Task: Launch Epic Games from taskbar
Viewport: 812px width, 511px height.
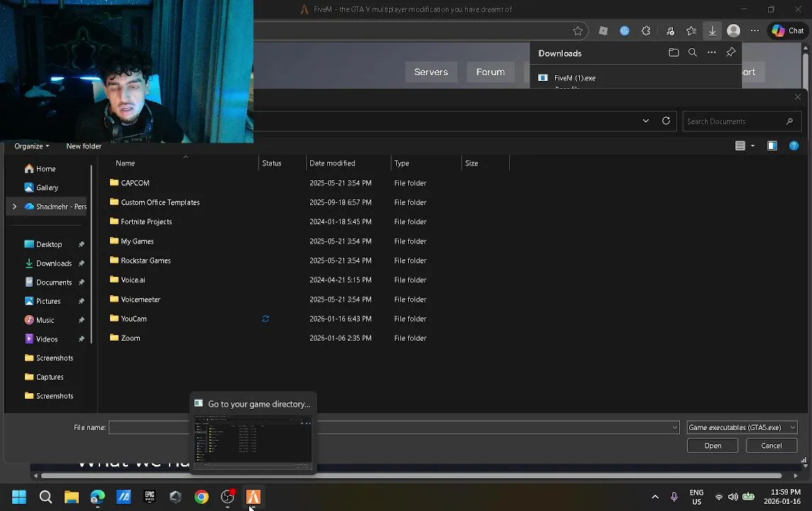Action: [150, 497]
